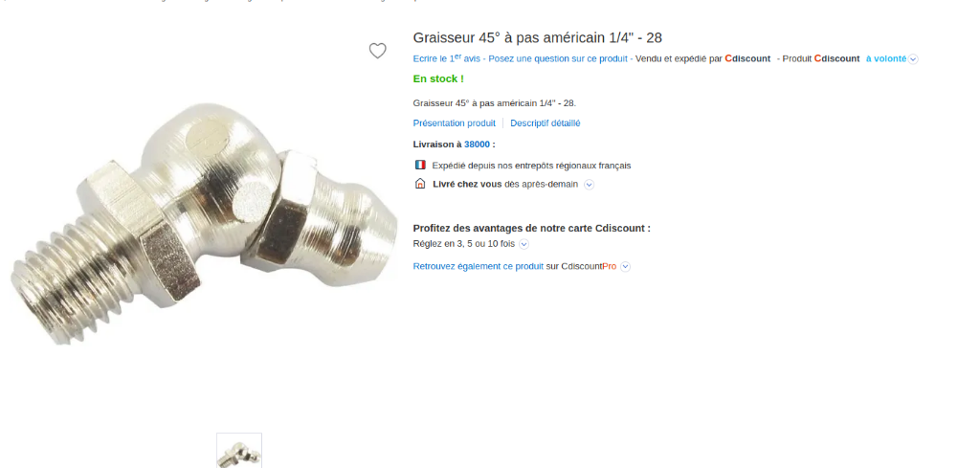Click 'Livré chez vous' delivery text
This screenshot has width=980, height=468.
(x=467, y=185)
